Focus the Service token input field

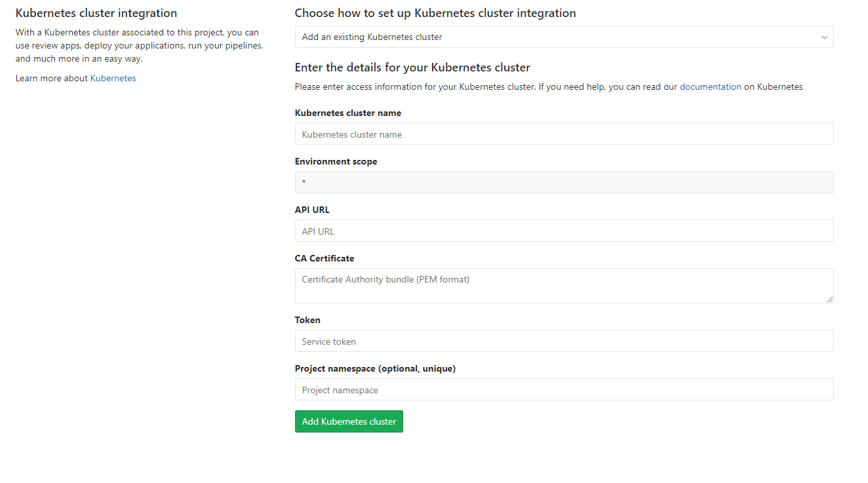[564, 341]
